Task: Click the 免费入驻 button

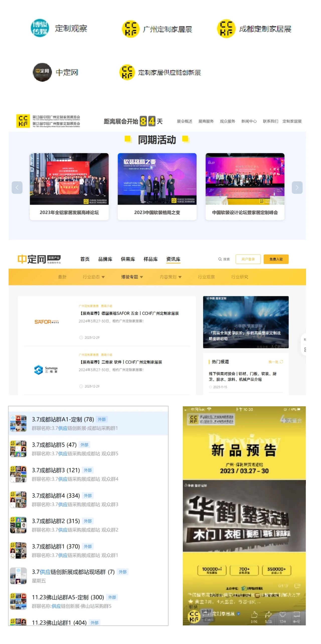Action: [276, 259]
